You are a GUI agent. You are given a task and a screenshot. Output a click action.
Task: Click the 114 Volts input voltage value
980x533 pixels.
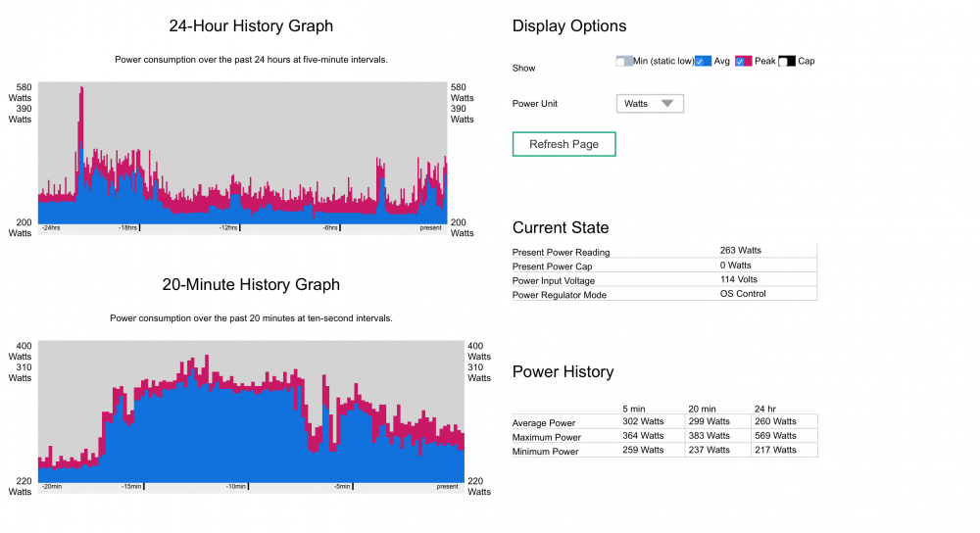(739, 280)
